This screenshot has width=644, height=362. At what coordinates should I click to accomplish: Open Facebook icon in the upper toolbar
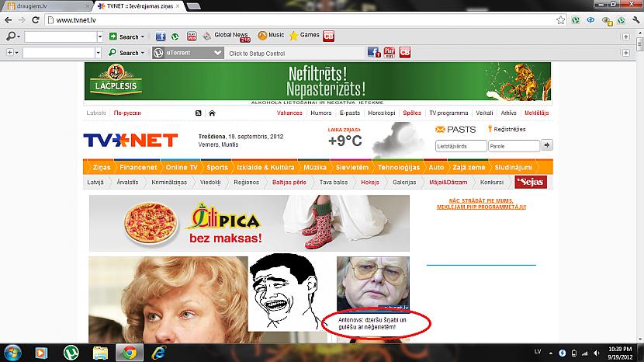tap(161, 37)
